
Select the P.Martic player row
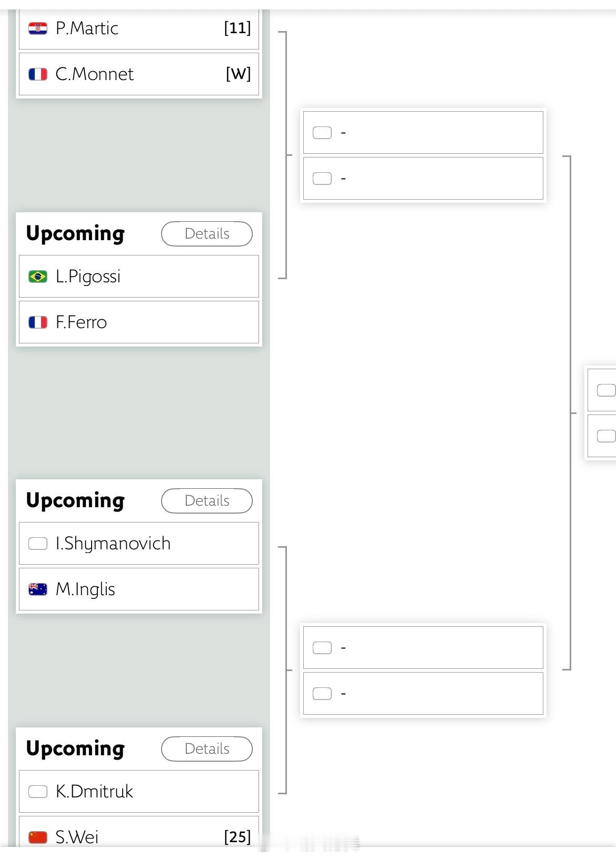pyautogui.click(x=139, y=28)
